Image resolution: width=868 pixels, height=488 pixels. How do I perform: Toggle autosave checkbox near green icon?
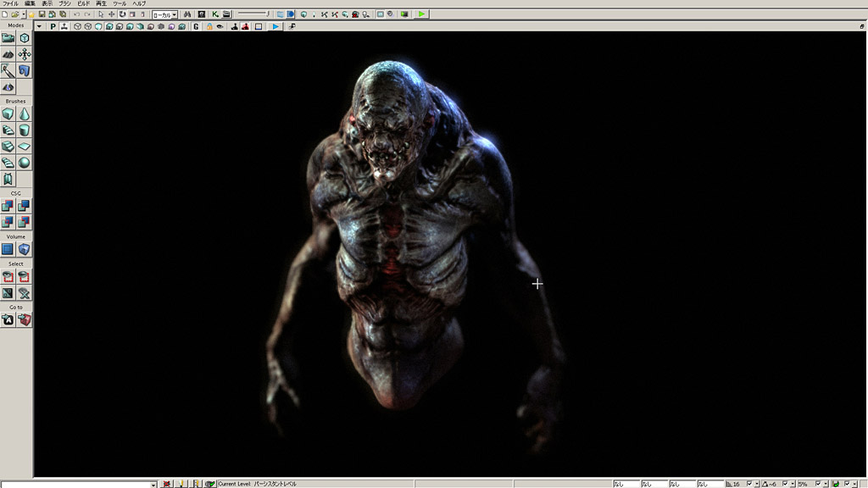[847, 484]
